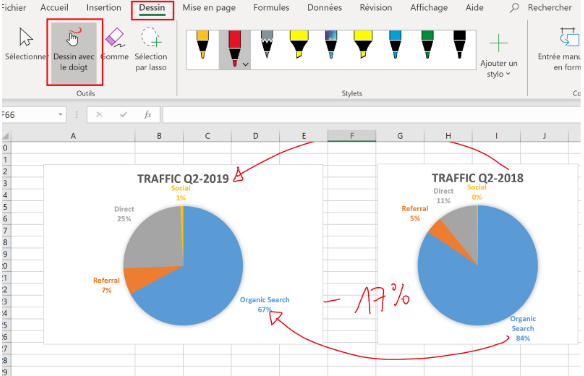The width and height of the screenshot is (584, 376).
Task: Select the gray pencil pen
Action: [267, 45]
